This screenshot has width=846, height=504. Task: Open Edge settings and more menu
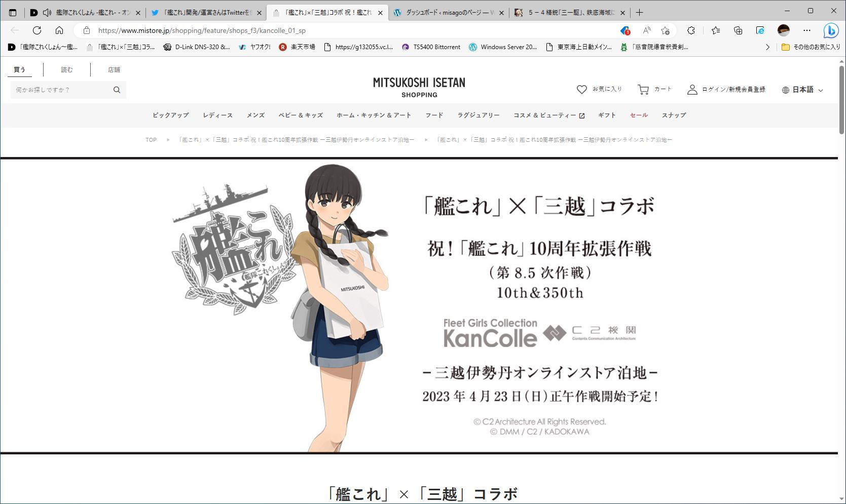pos(807,30)
